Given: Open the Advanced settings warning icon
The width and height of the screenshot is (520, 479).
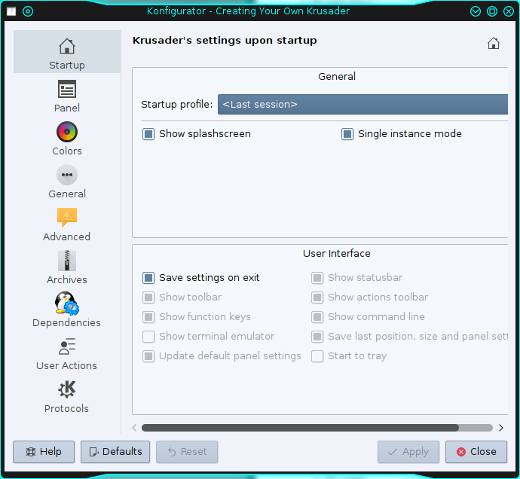Looking at the screenshot, I should click(x=67, y=217).
